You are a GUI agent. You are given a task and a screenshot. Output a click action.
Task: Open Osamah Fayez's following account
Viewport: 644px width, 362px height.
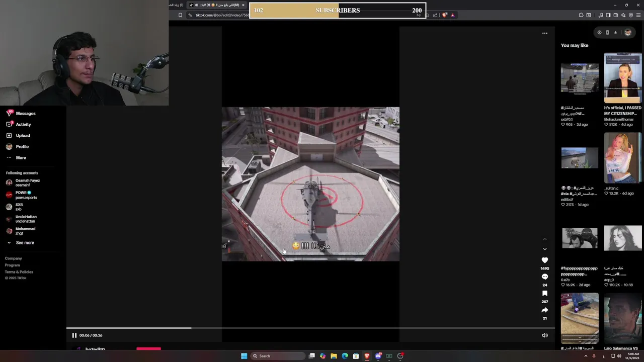point(23,183)
